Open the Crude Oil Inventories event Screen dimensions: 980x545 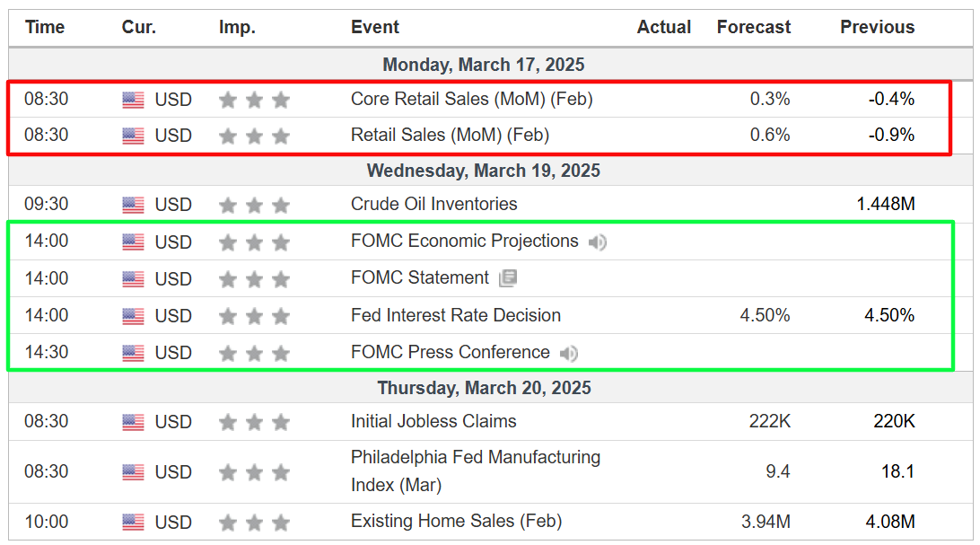point(434,205)
